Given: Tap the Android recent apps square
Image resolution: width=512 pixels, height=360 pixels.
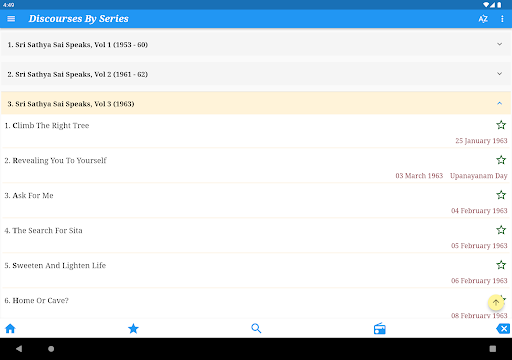Looking at the screenshot, I should (493, 349).
